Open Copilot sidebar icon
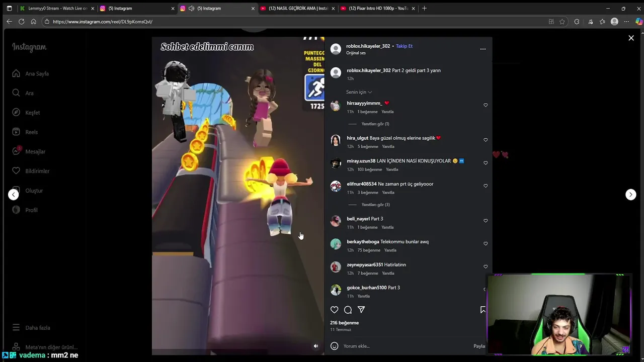Screen dimensions: 644x362 pyautogui.click(x=639, y=22)
